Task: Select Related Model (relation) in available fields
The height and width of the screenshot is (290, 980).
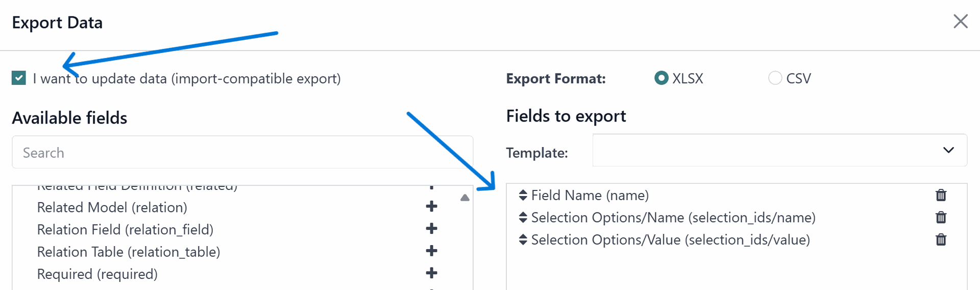Action: coord(112,207)
